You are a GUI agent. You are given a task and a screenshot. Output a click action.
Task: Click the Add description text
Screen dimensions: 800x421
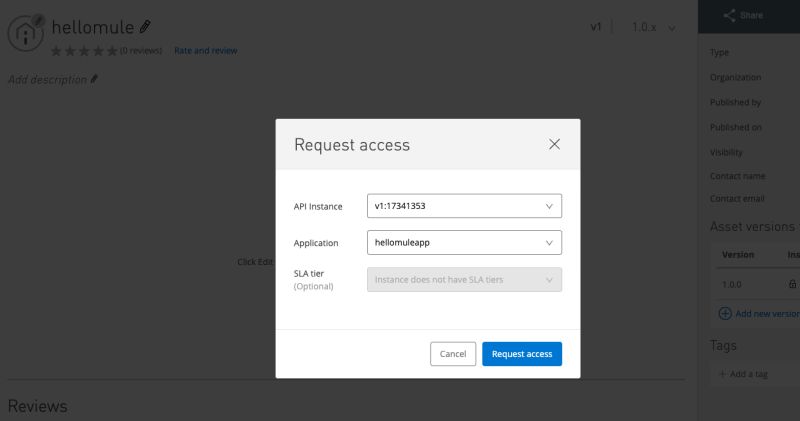47,80
